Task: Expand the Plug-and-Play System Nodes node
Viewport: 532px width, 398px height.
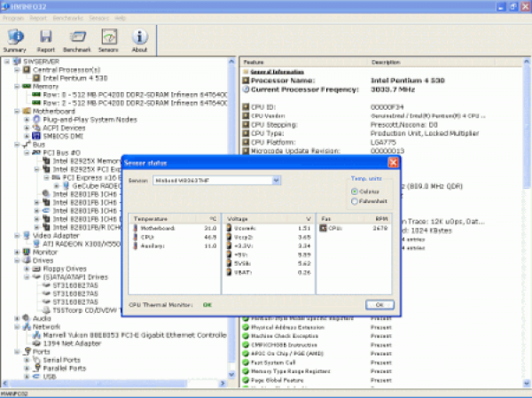Action: 27,120
